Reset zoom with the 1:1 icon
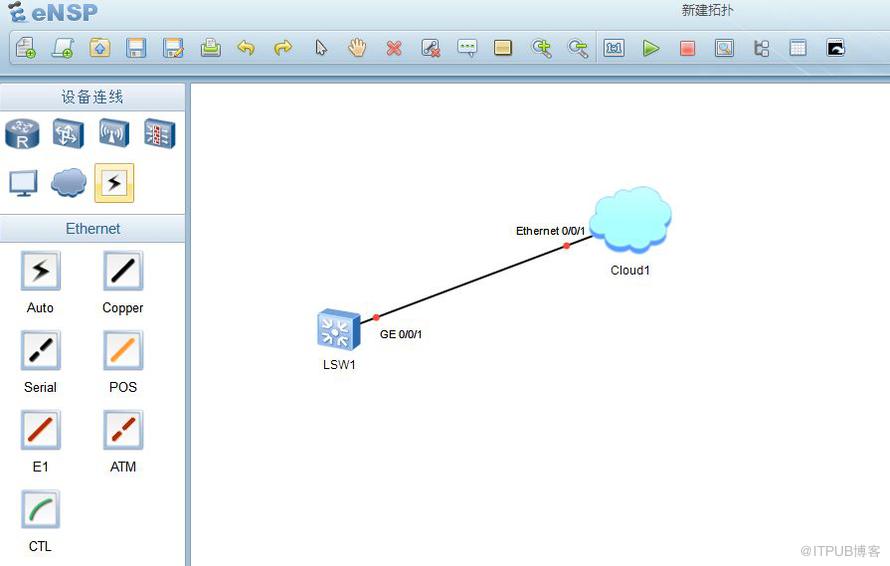The image size is (890, 566). click(x=614, y=48)
